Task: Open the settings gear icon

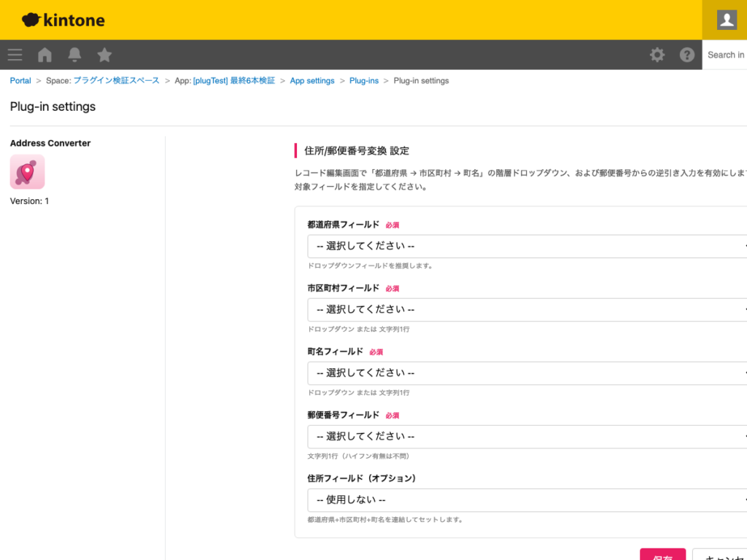Action: click(657, 55)
